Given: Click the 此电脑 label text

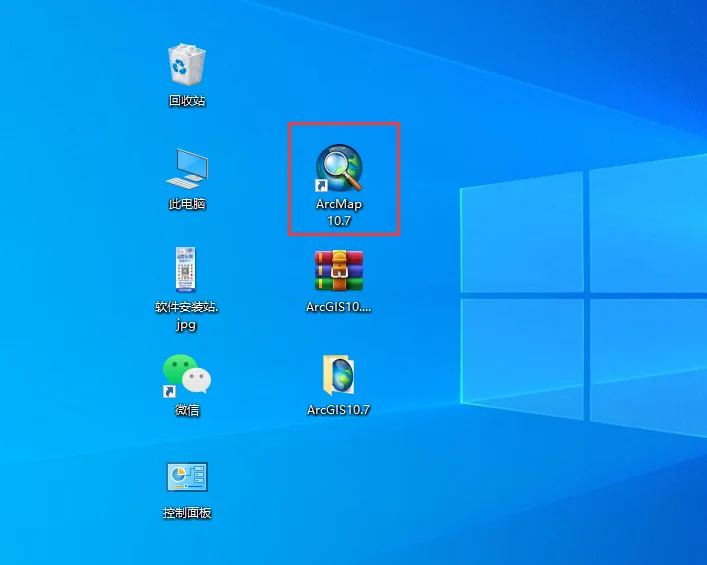Looking at the screenshot, I should [187, 204].
